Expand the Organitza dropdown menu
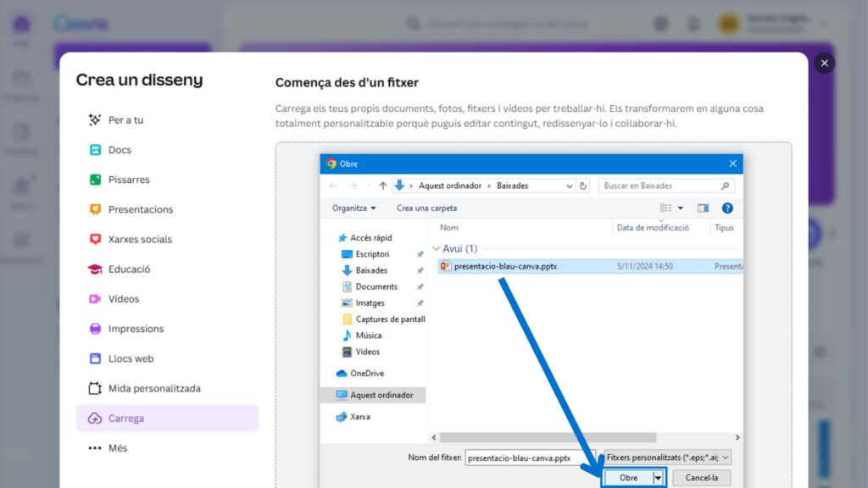The width and height of the screenshot is (868, 488). point(354,208)
